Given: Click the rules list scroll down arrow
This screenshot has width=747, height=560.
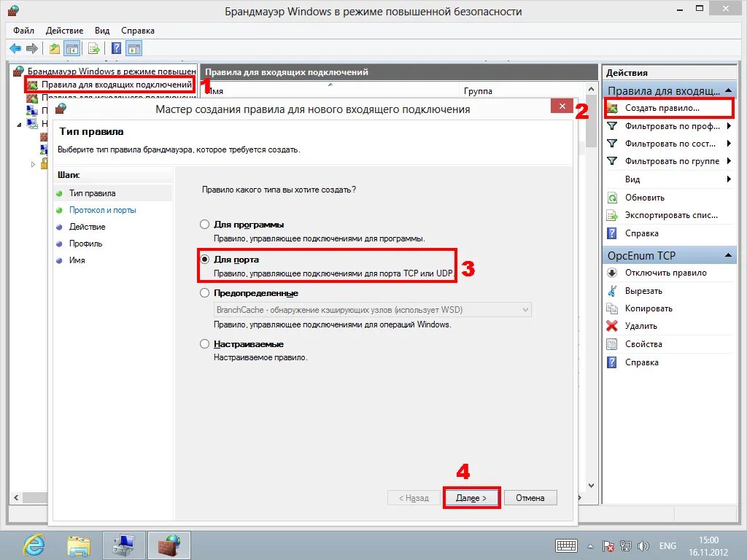Looking at the screenshot, I should [x=591, y=486].
